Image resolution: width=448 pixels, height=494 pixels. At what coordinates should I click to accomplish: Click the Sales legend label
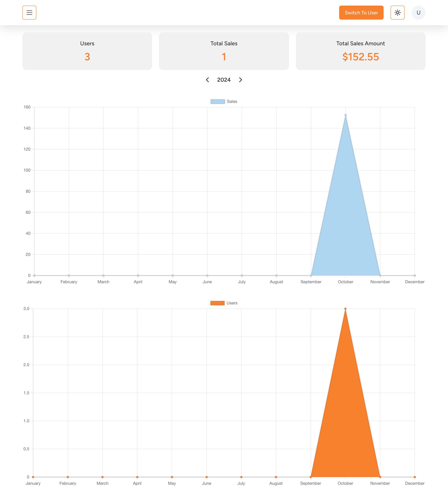pyautogui.click(x=232, y=101)
